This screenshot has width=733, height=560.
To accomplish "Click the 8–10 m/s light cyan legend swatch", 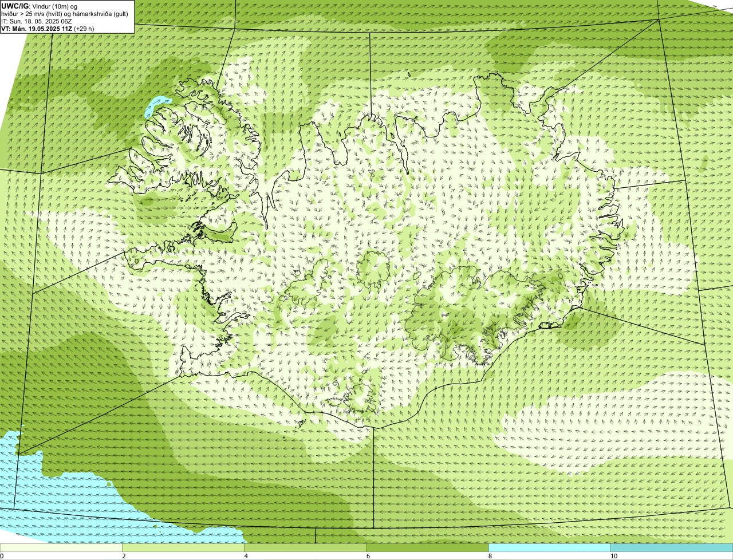I will coord(549,548).
